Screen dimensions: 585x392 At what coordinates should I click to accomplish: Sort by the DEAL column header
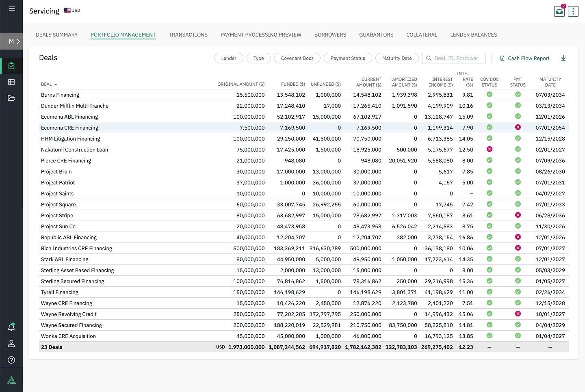click(x=49, y=84)
